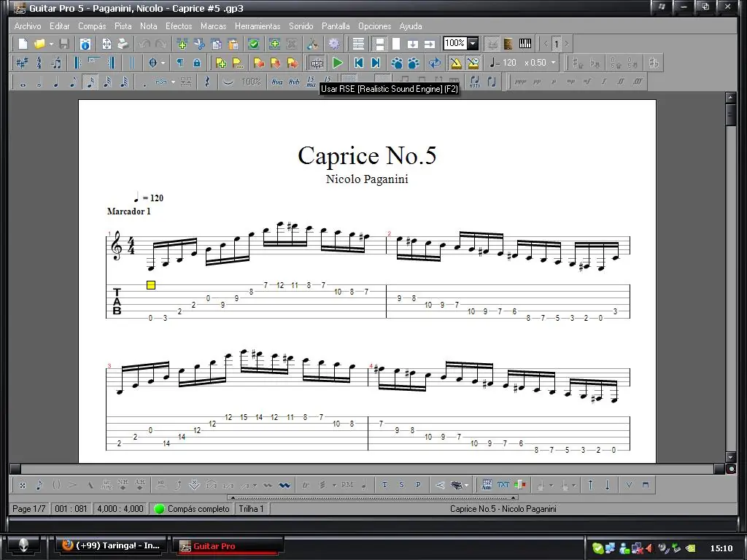Open the tuplet r3 dropdown arrow

tap(173, 82)
